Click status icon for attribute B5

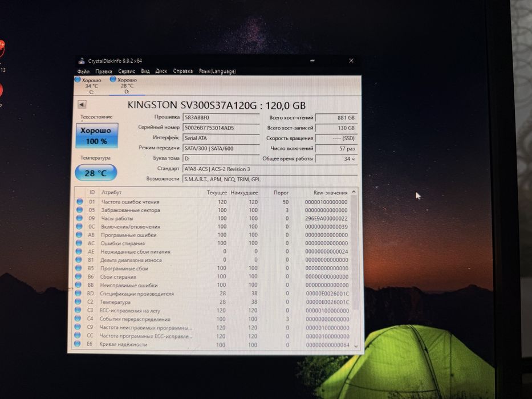tap(78, 268)
